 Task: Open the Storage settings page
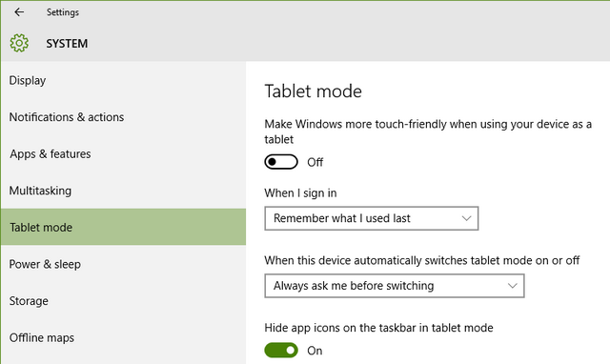point(123,301)
